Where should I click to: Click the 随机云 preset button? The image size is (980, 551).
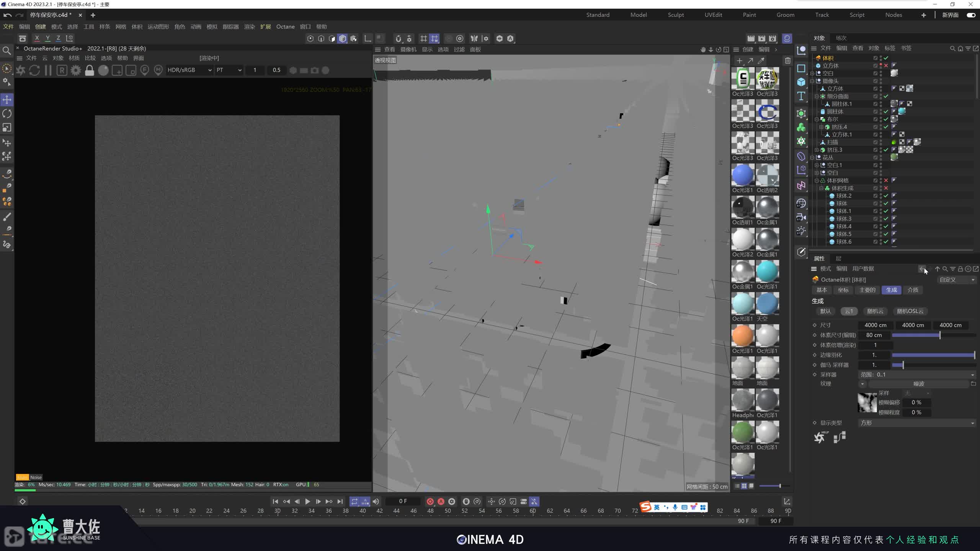click(875, 311)
